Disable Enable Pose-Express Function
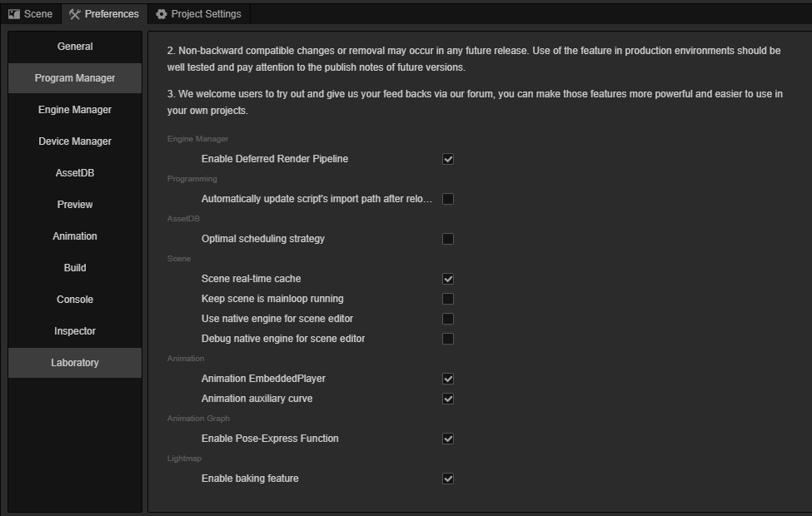Viewport: 812px width, 516px height. pyautogui.click(x=448, y=439)
